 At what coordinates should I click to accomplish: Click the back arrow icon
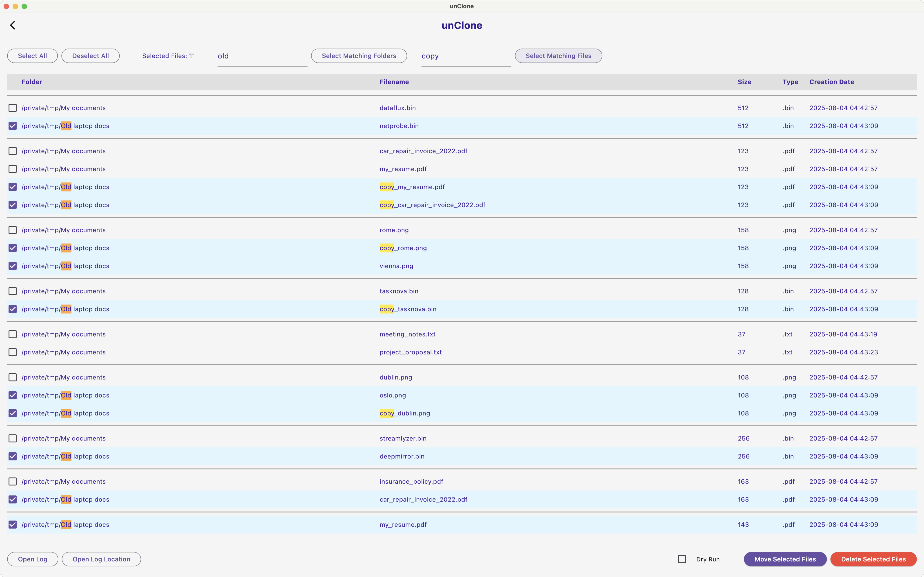click(13, 25)
